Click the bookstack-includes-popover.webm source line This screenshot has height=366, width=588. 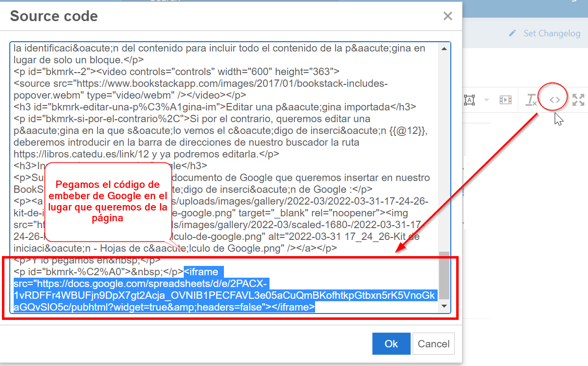(201, 89)
